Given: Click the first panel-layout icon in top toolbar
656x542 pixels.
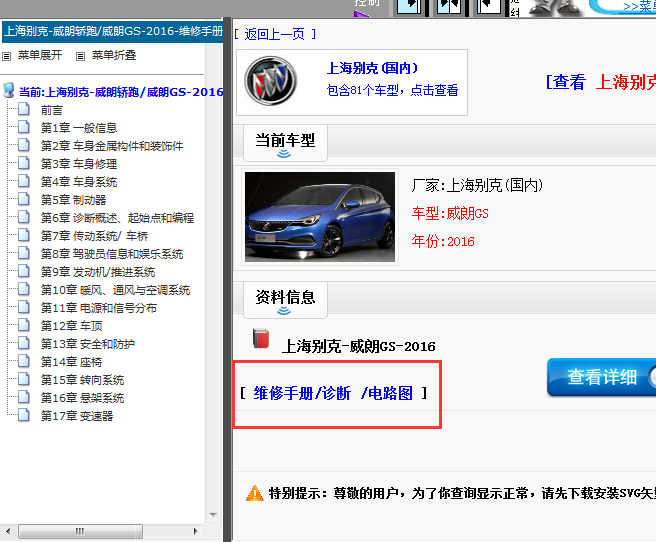Looking at the screenshot, I should [409, 8].
